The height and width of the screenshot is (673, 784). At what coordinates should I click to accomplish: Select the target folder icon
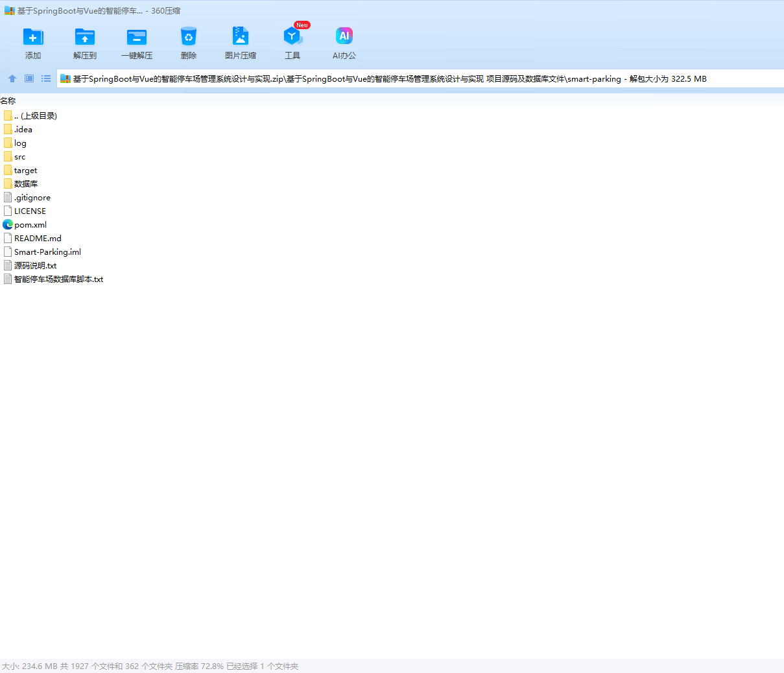tap(8, 170)
